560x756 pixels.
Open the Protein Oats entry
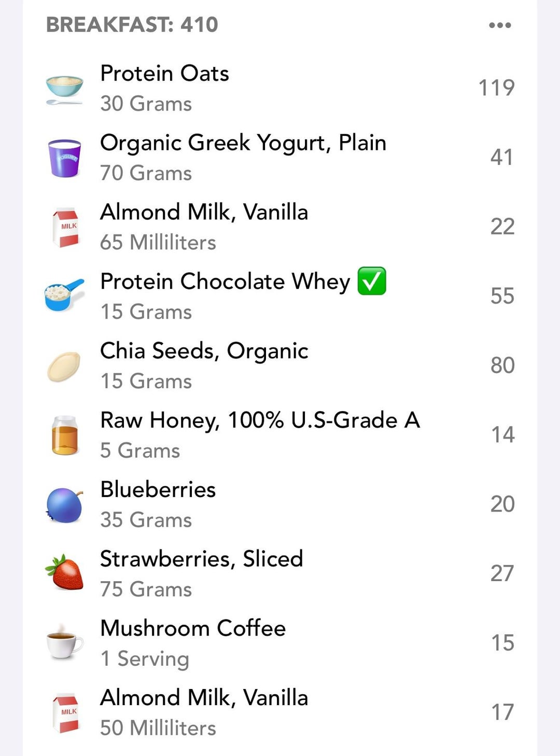280,88
